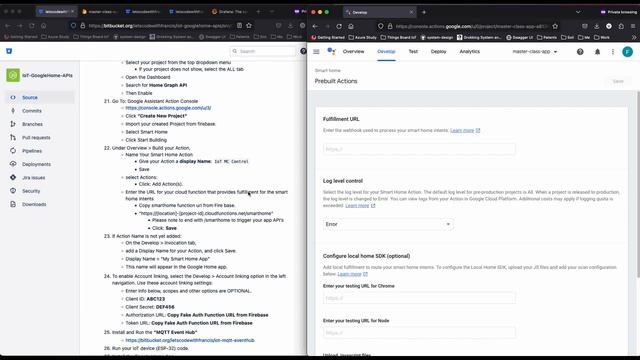640x360 pixels.
Task: Open Actions Console more options menu
Action: pos(613,52)
